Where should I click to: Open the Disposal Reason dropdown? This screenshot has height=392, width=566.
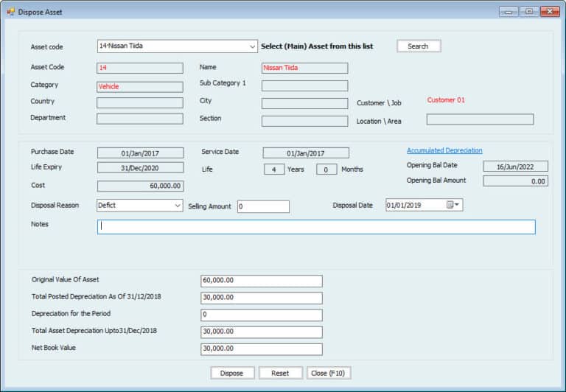[177, 206]
